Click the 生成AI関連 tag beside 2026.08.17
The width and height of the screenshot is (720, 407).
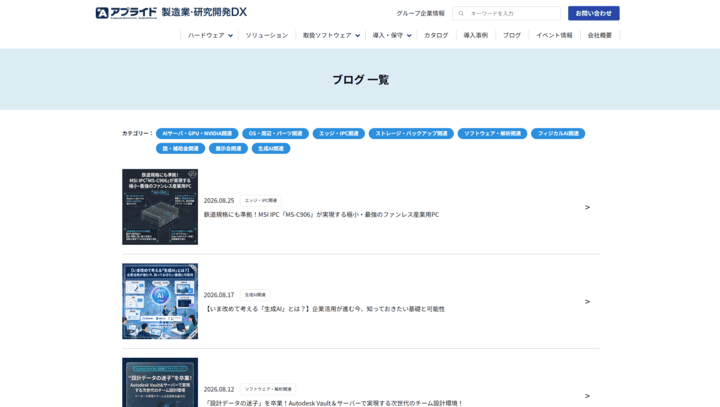255,295
